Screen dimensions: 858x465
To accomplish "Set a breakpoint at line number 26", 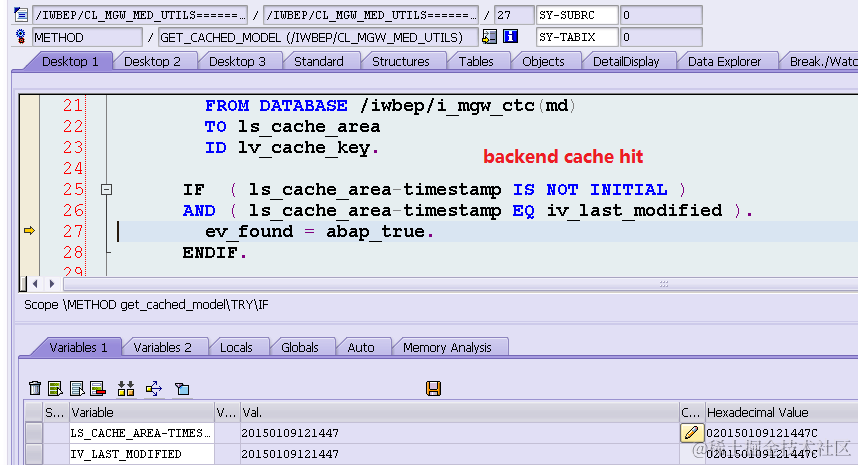I will (73, 211).
